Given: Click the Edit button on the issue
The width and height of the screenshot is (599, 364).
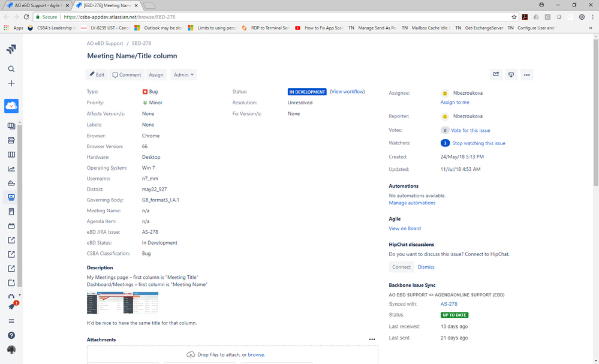Looking at the screenshot, I should coord(96,74).
